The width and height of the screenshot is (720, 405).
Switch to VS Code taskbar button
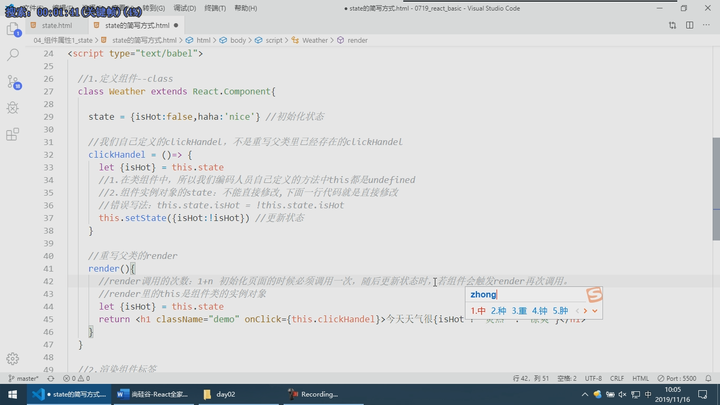click(69, 394)
